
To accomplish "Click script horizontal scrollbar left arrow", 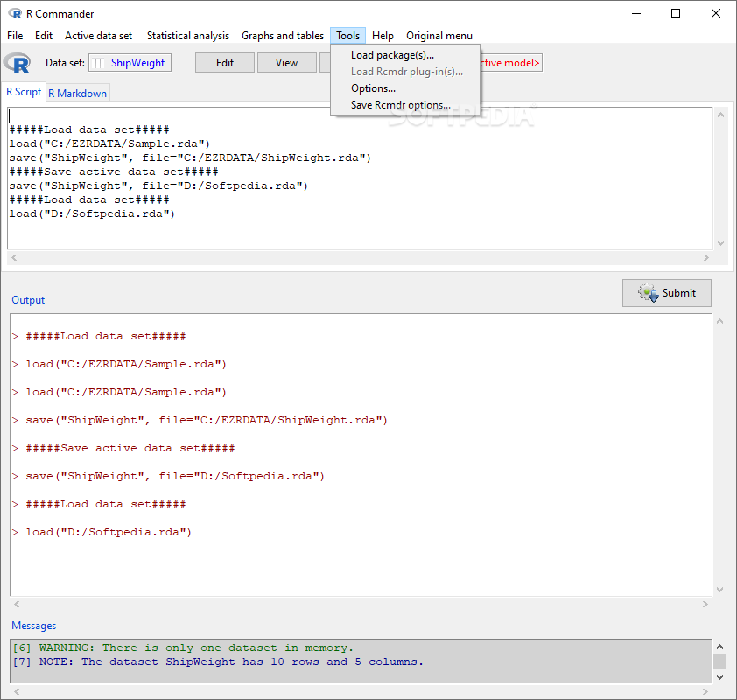I will 14,257.
